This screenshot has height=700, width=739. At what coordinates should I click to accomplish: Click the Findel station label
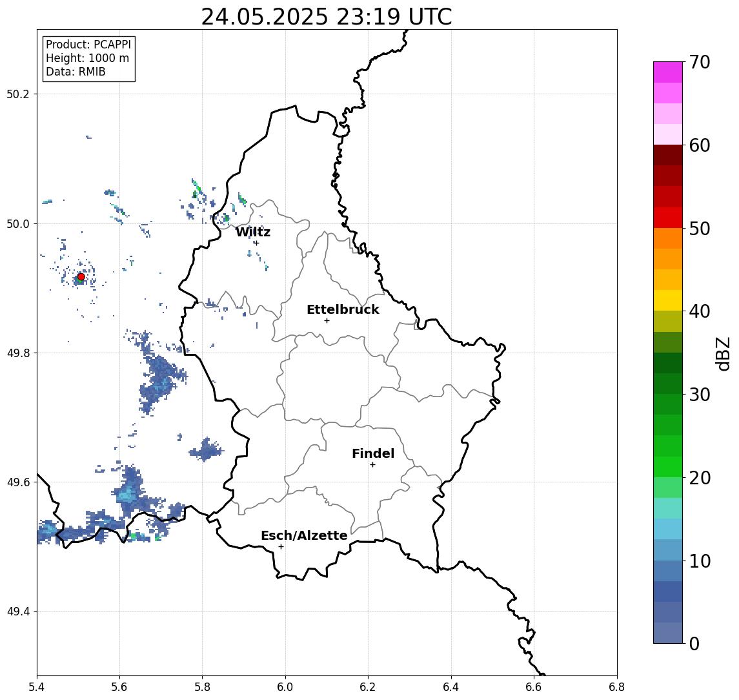373,453
